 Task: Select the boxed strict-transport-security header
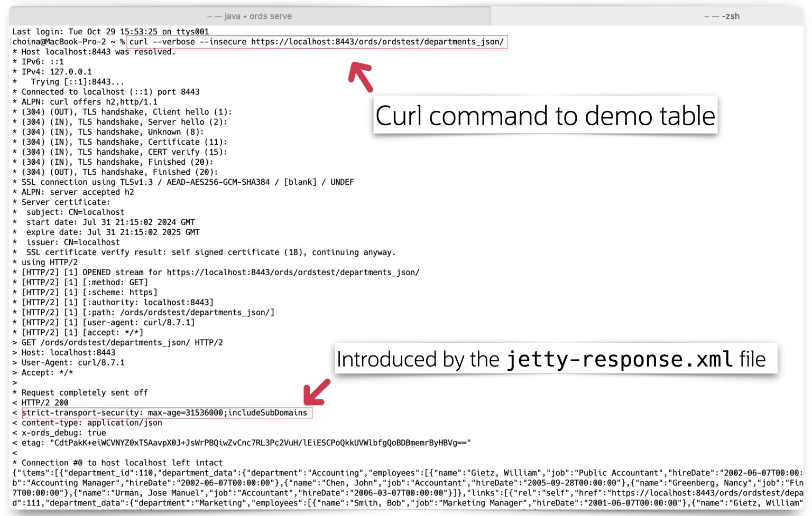[165, 412]
